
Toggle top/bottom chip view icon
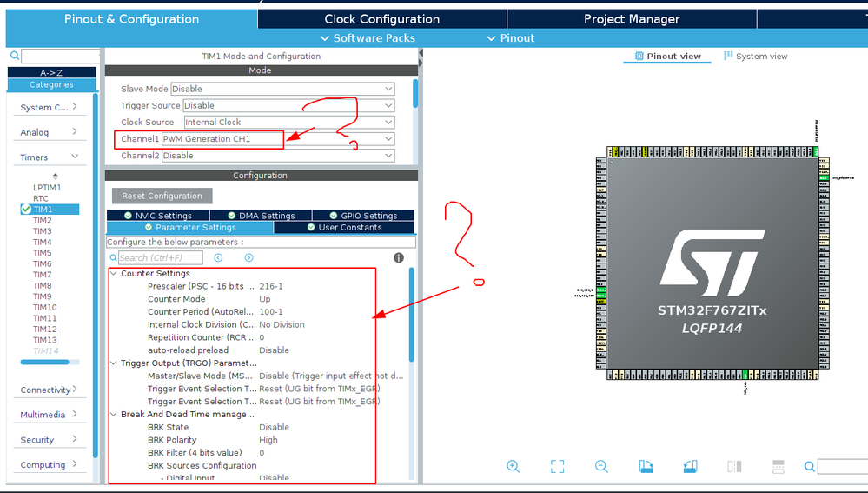point(778,466)
